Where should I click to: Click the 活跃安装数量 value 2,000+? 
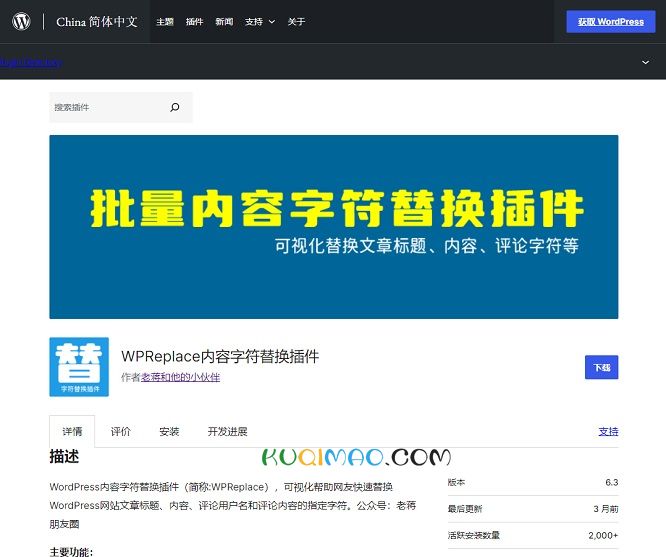603,535
